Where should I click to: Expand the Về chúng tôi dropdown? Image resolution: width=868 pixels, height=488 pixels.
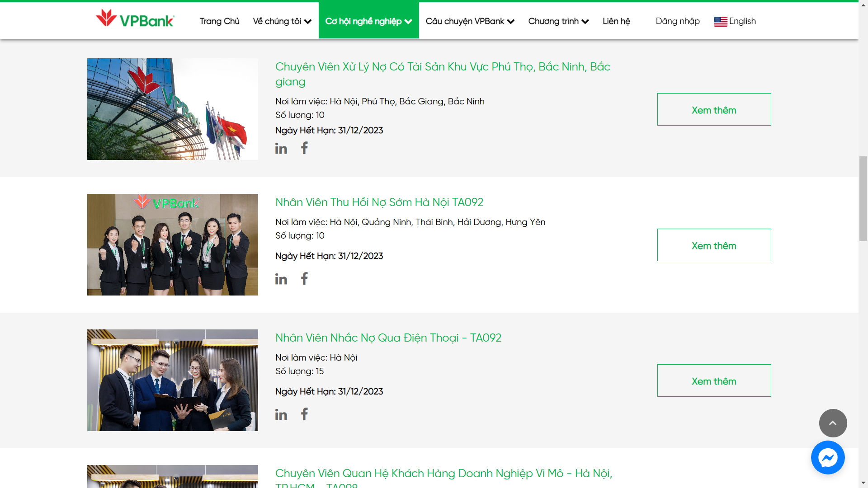(x=282, y=21)
